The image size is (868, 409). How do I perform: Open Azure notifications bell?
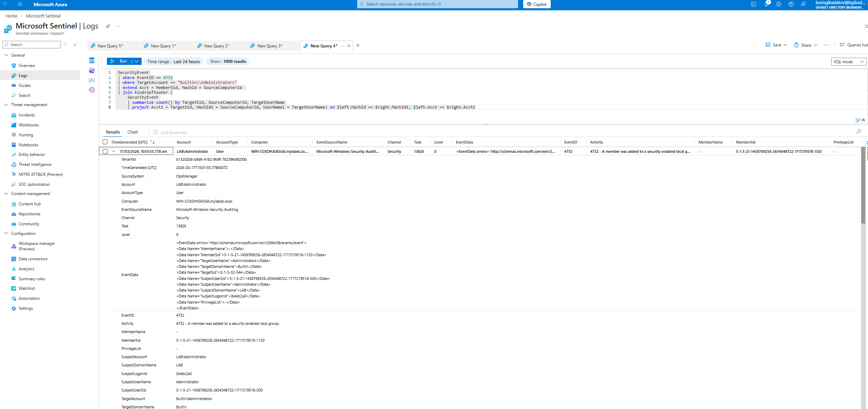[x=766, y=4]
